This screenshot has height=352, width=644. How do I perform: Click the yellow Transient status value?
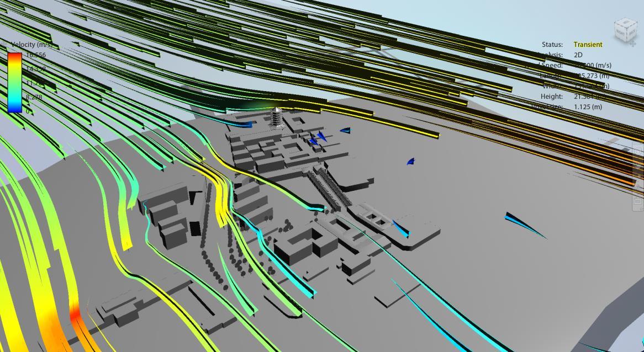point(588,44)
